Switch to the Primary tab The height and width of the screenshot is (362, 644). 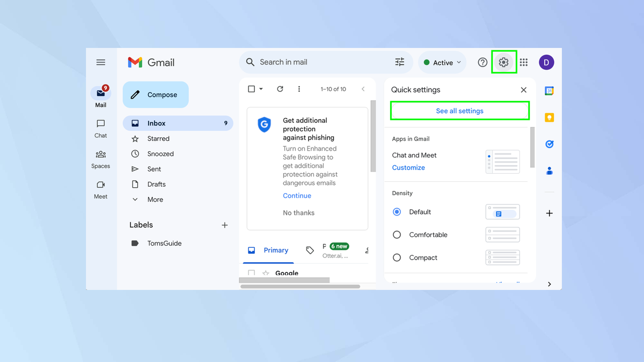276,250
